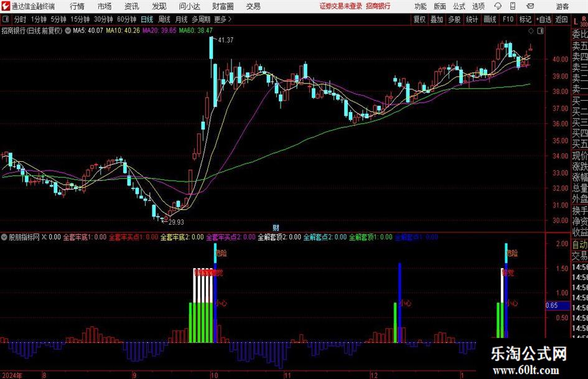Image resolution: width=588 pixels, height=379 pixels.
Task: Open the 公式 menu
Action: [x=459, y=6]
